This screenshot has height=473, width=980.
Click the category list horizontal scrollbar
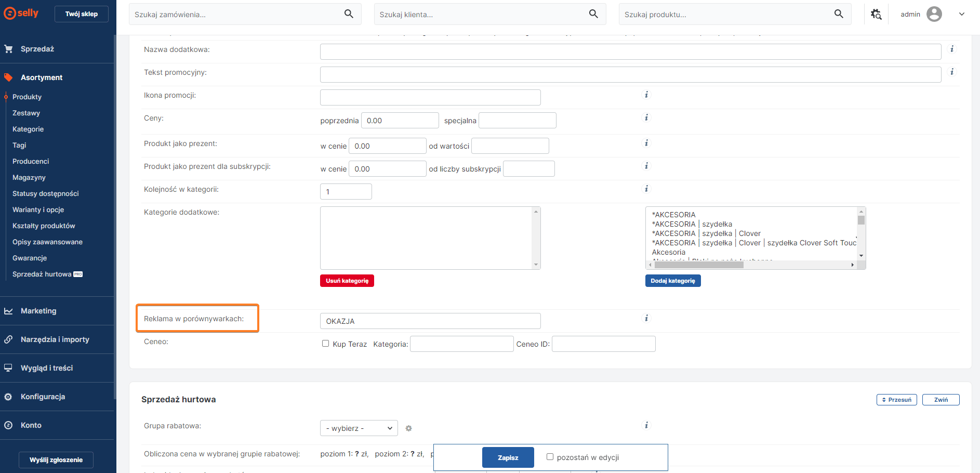click(699, 265)
